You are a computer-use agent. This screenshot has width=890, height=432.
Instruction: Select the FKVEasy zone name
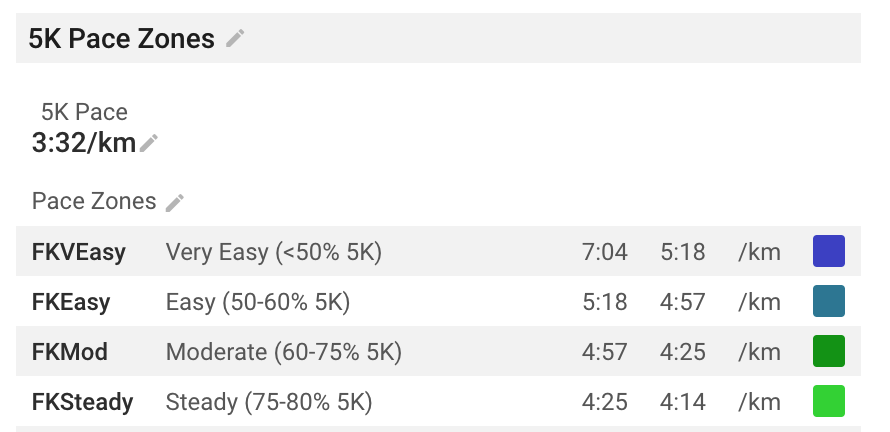coord(79,252)
